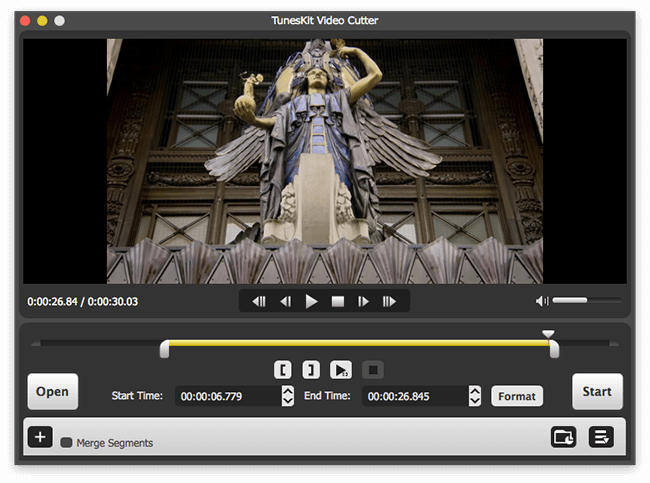Click the End Time input field
The width and height of the screenshot is (650, 483).
point(415,396)
